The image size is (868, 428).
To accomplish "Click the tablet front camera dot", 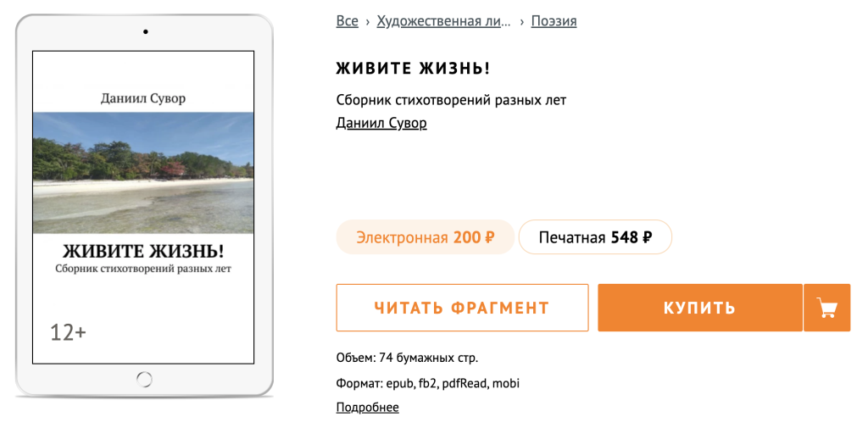I will 145,31.
